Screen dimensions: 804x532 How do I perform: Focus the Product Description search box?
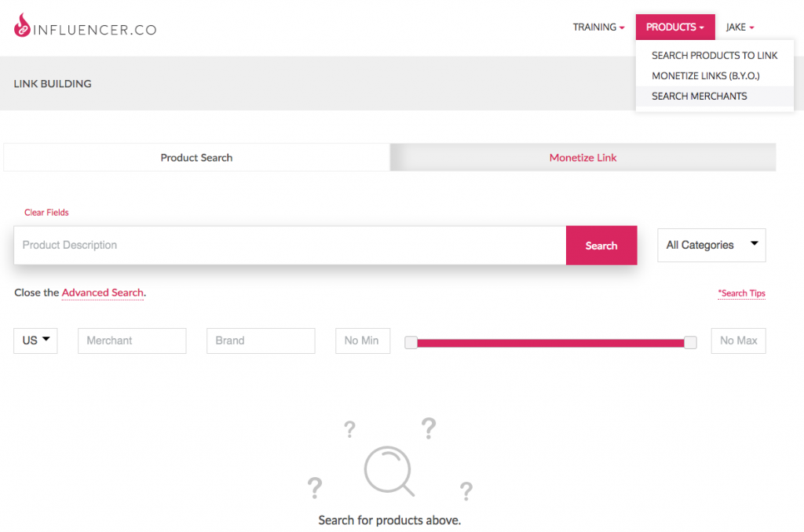pos(290,245)
